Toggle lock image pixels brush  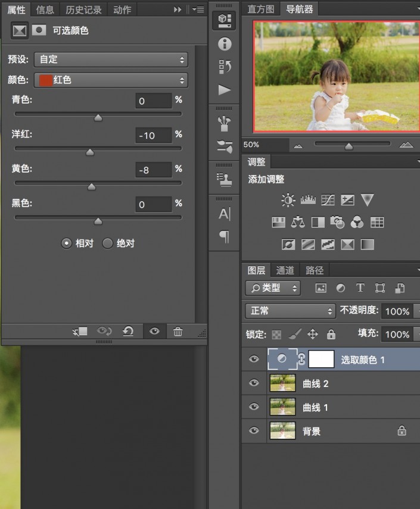[x=295, y=334]
